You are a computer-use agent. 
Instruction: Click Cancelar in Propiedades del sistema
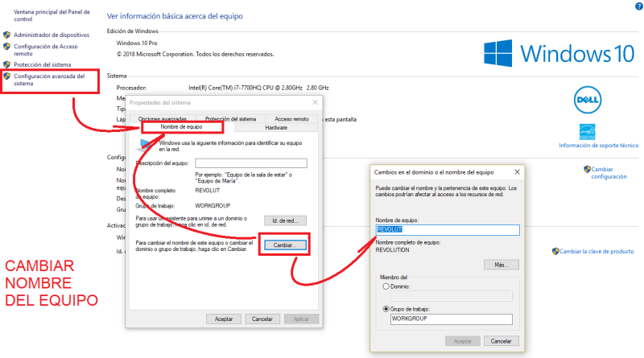[262, 319]
